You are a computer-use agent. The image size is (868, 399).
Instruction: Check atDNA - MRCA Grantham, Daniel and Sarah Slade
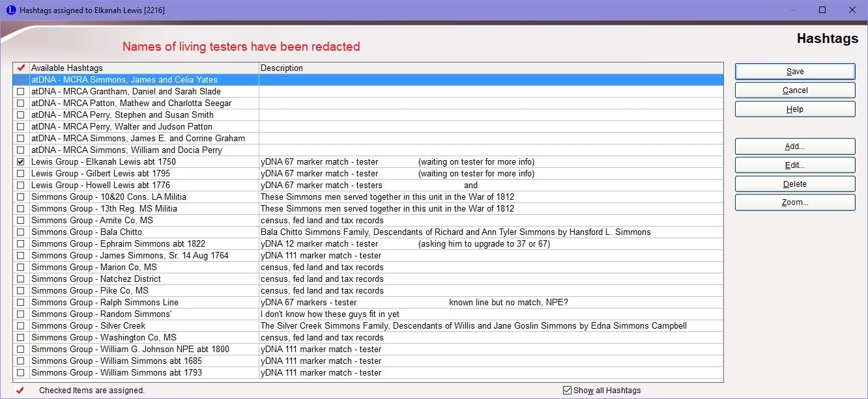click(x=21, y=92)
